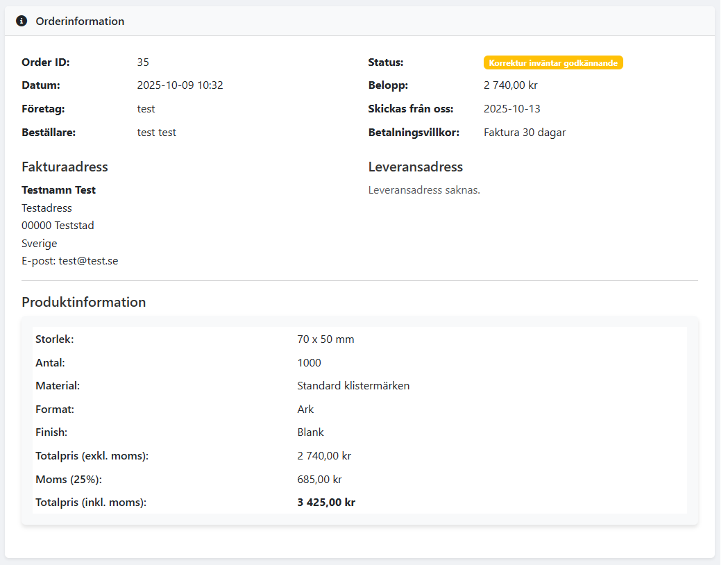Viewport: 728px width, 565px height.
Task: Click the order date 2025-10-09 10:32
Action: 180,85
